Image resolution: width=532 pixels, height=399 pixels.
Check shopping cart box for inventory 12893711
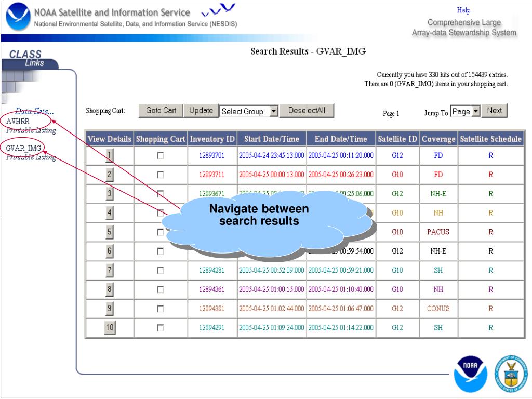click(x=161, y=175)
